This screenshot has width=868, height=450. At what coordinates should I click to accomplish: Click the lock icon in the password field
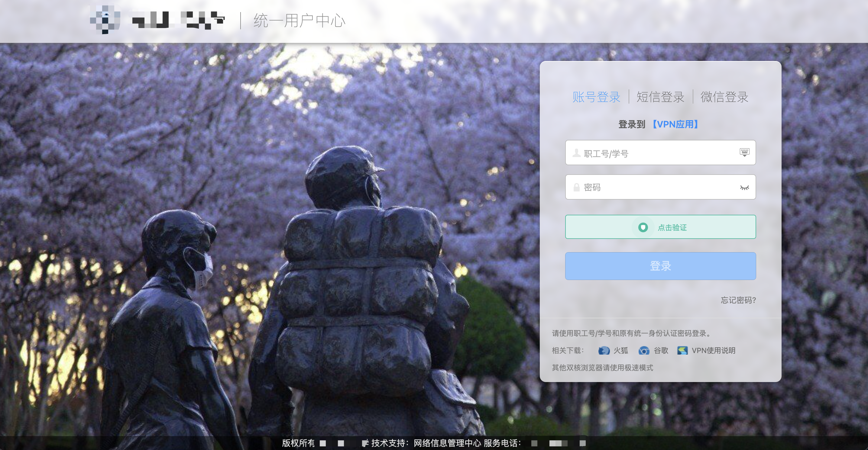pos(576,188)
